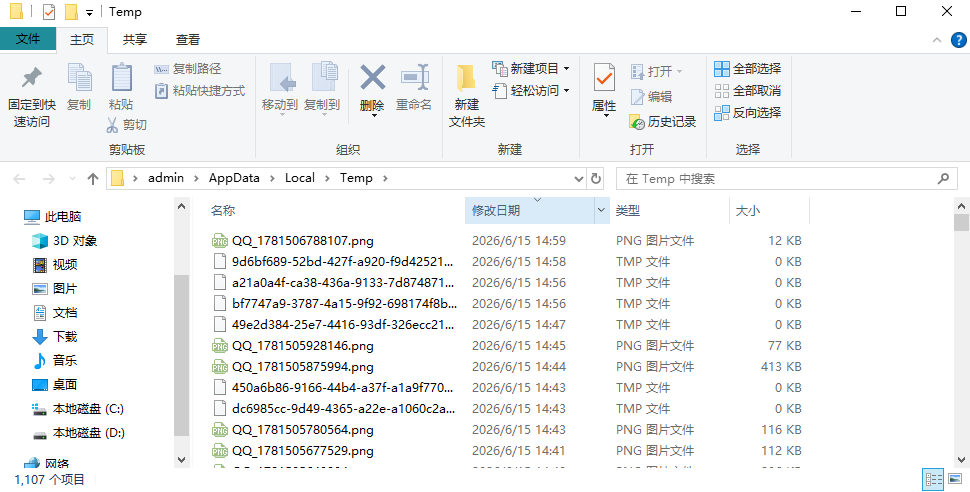Screen dimensions: 970x492
Task: Switch to the 查看 ribbon tab
Action: [188, 40]
